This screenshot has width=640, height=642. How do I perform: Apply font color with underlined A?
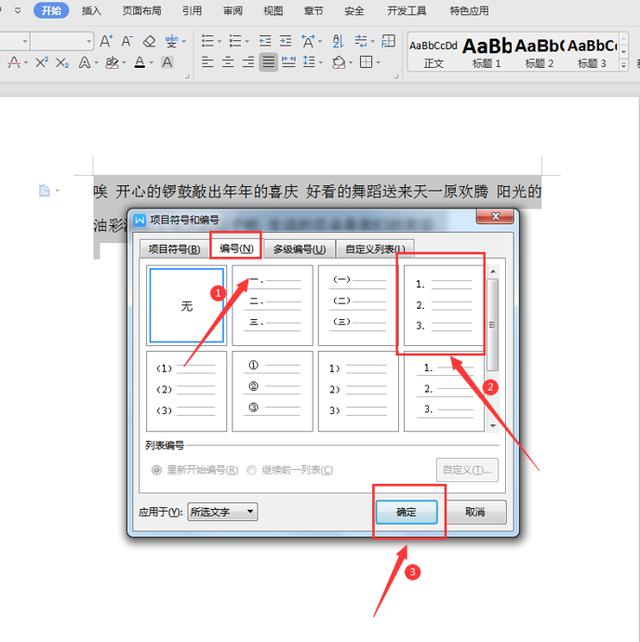(x=140, y=63)
